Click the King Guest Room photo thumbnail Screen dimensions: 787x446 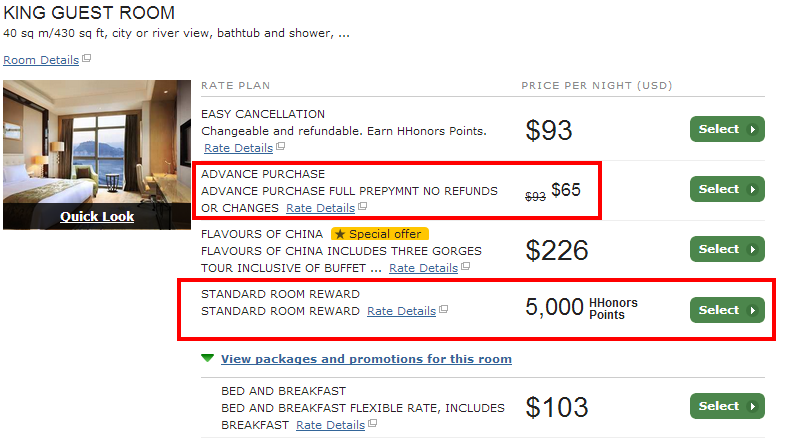[97, 143]
